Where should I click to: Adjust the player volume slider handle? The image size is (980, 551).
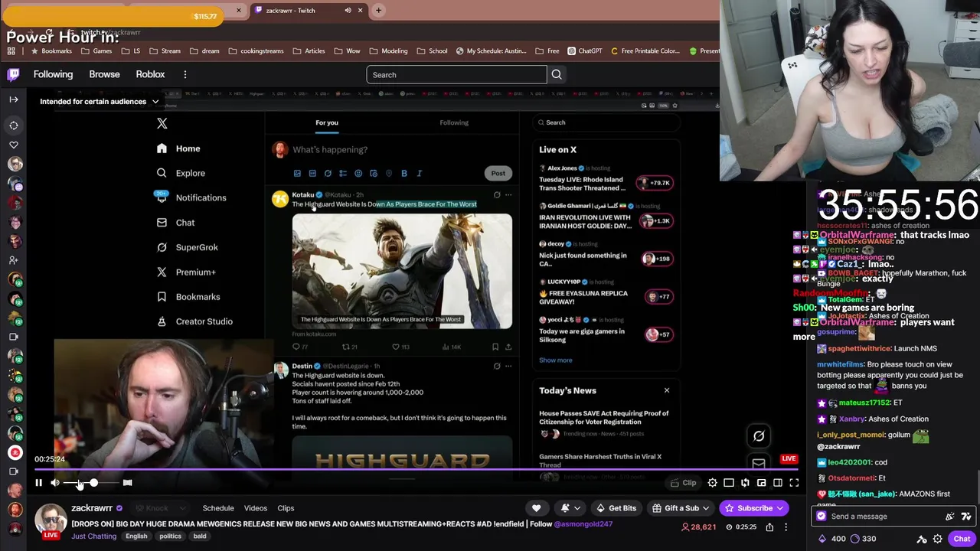(x=93, y=483)
